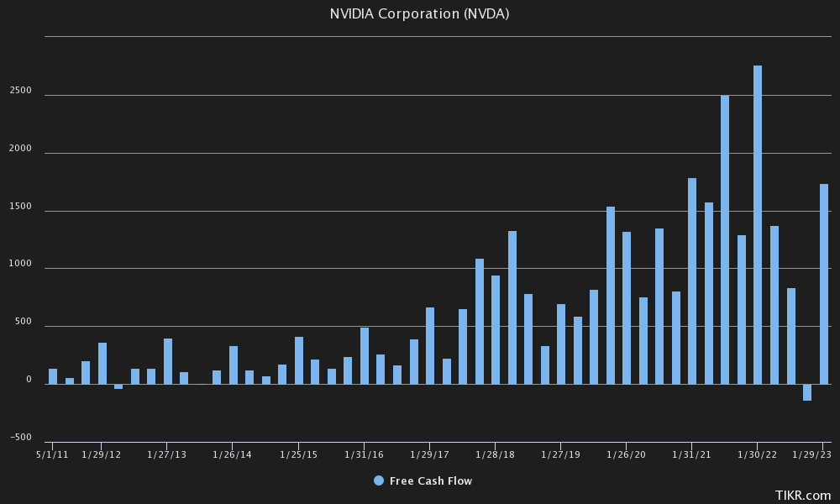Click the 500 y-axis label
The image size is (840, 504).
point(23,322)
